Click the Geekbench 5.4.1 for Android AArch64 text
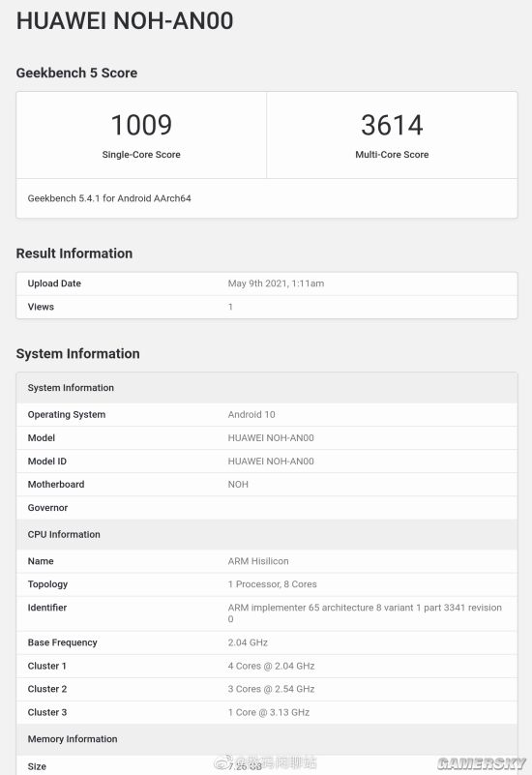532x775 pixels. click(x=109, y=198)
